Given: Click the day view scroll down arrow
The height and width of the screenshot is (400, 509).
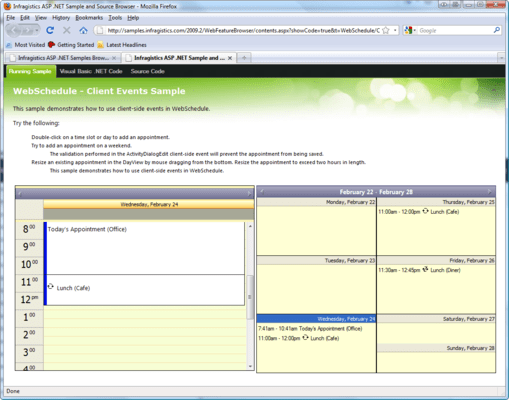Looking at the screenshot, I should tap(250, 366).
